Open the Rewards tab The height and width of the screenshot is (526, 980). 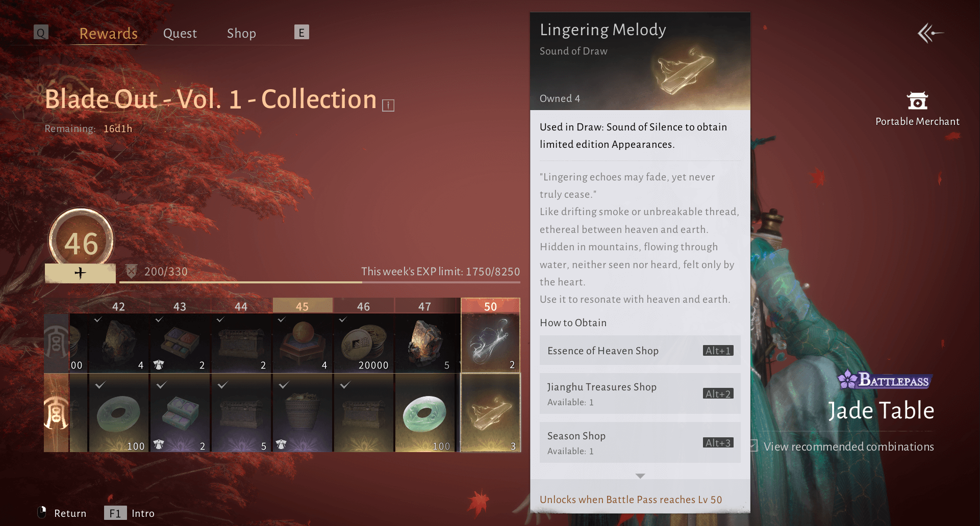coord(108,34)
